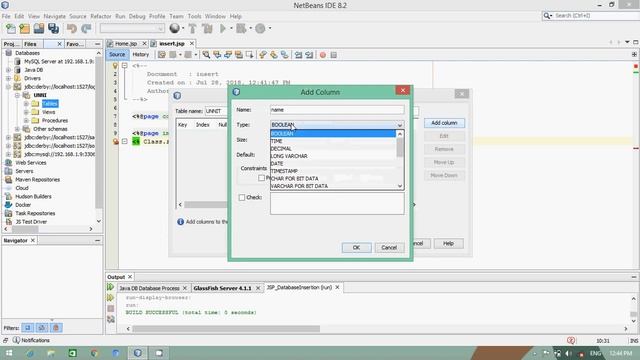Click the Notifications icon in the status bar

coord(16,340)
